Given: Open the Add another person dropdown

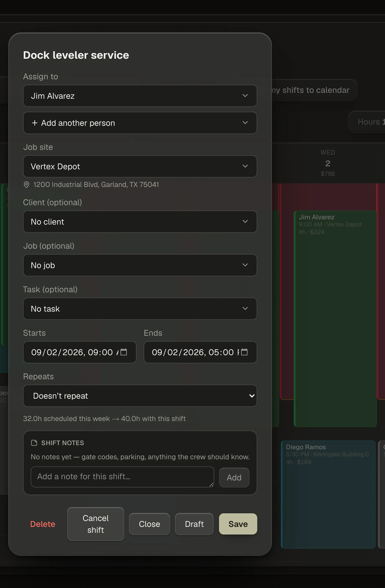Looking at the screenshot, I should tap(140, 123).
